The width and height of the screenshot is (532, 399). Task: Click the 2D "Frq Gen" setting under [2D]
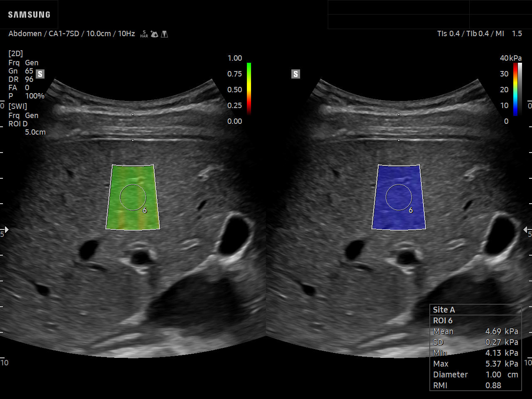(x=23, y=63)
